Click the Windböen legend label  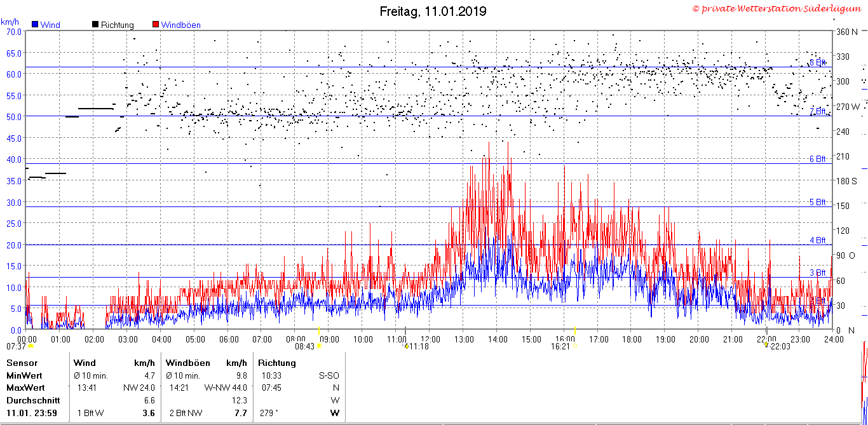[x=180, y=25]
